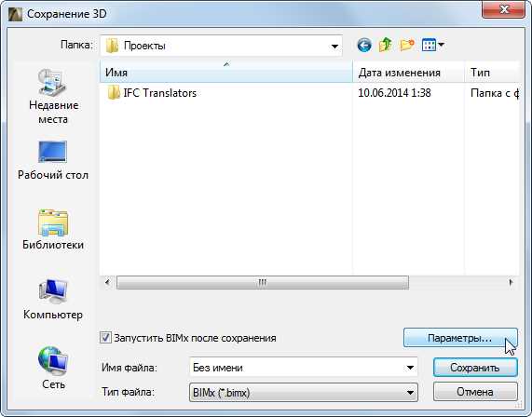The width and height of the screenshot is (532, 417).
Task: Toggle Запустить BIMx после сохранения checkbox
Action: (x=105, y=338)
